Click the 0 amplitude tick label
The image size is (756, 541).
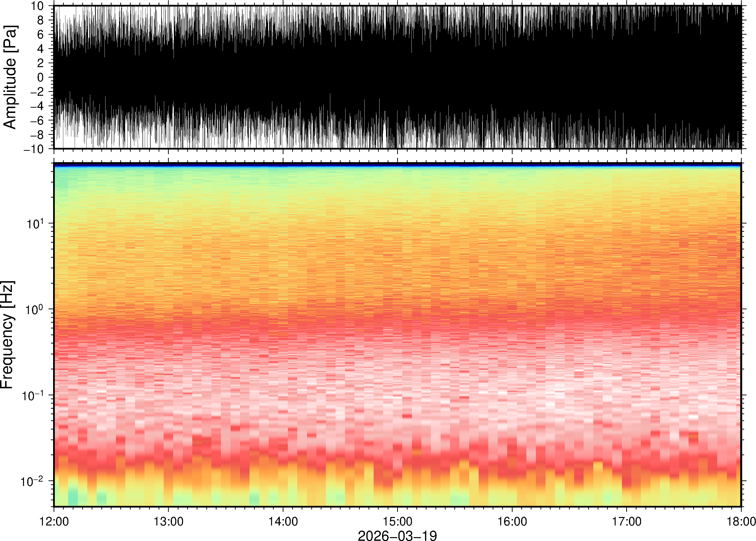(40, 78)
